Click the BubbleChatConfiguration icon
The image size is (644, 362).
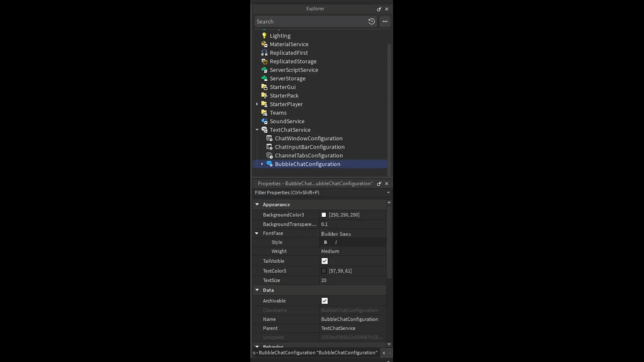[270, 164]
